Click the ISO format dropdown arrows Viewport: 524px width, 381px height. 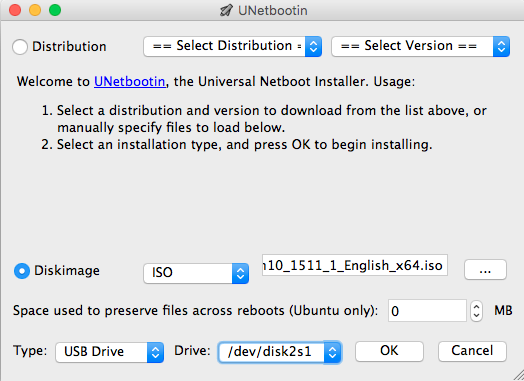coord(240,274)
